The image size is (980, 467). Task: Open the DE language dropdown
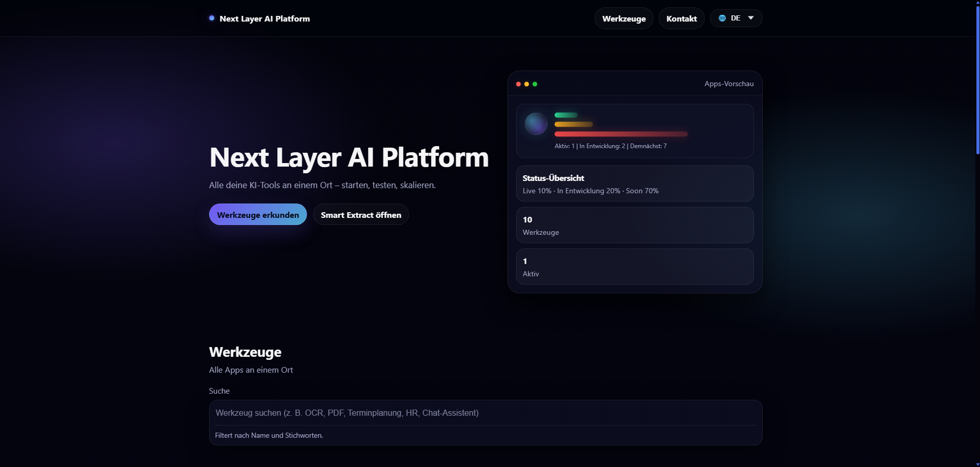click(736, 18)
